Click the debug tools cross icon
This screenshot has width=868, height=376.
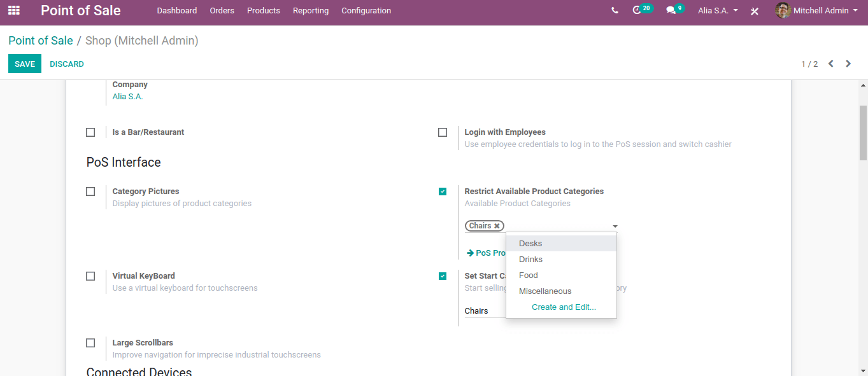click(x=755, y=11)
